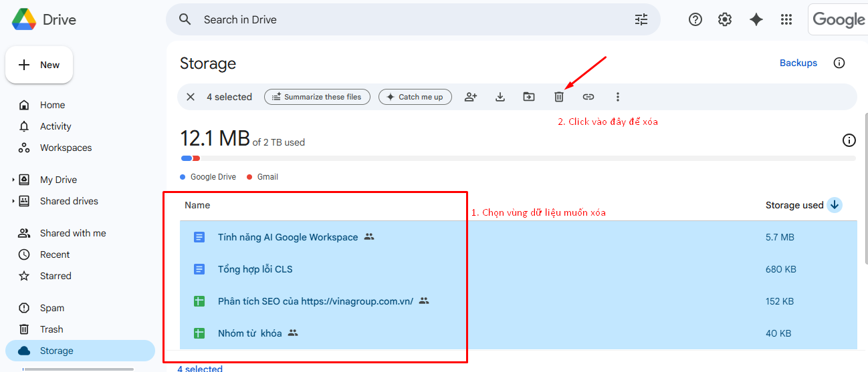Open advanced search options filter
868x372 pixels.
point(641,20)
